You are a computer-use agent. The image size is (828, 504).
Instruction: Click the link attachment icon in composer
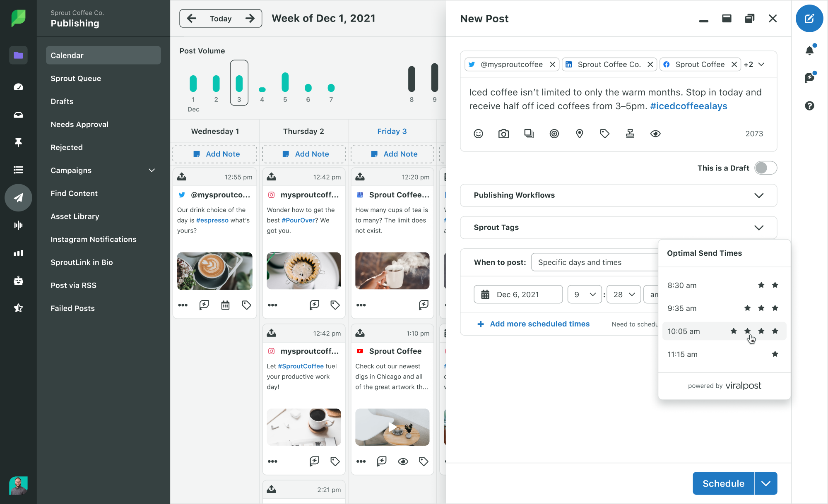click(554, 133)
